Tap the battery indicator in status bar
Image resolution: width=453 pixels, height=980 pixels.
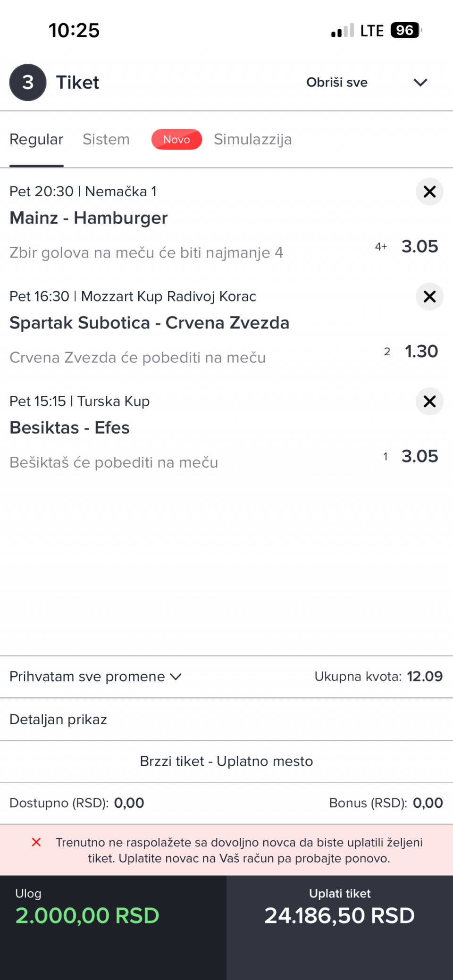point(405,31)
